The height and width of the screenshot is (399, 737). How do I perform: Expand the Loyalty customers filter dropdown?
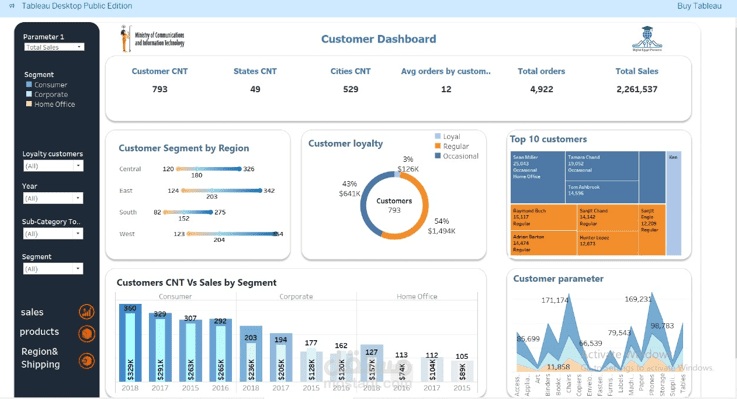coord(53,166)
